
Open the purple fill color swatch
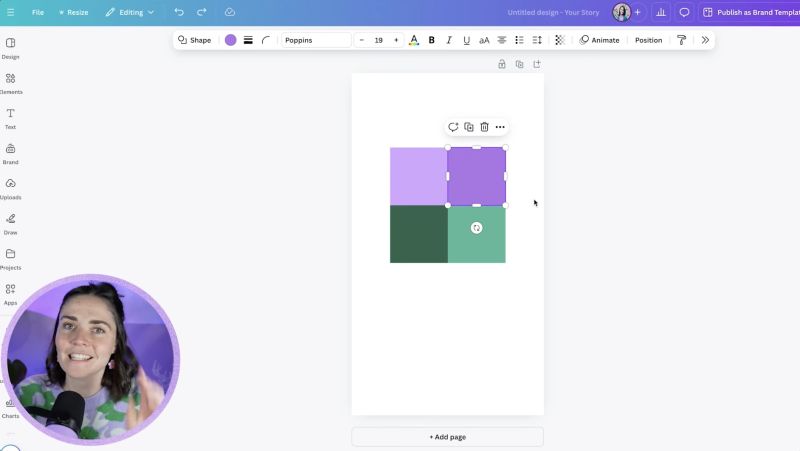click(231, 40)
